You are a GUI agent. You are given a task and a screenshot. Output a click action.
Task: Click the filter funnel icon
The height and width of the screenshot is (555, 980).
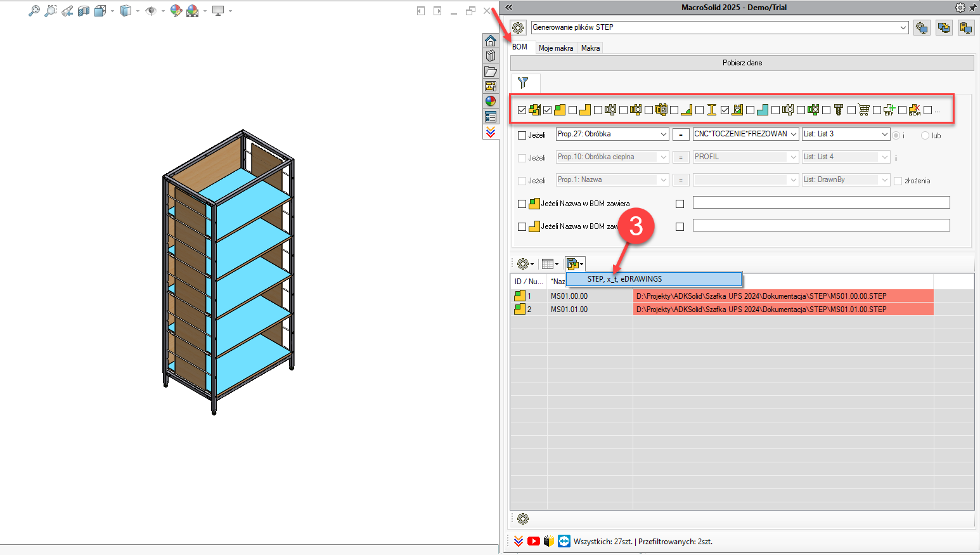[x=523, y=83]
